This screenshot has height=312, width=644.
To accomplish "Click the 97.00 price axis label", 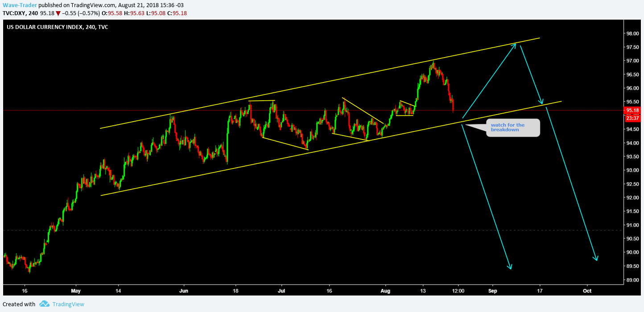I will (x=632, y=61).
